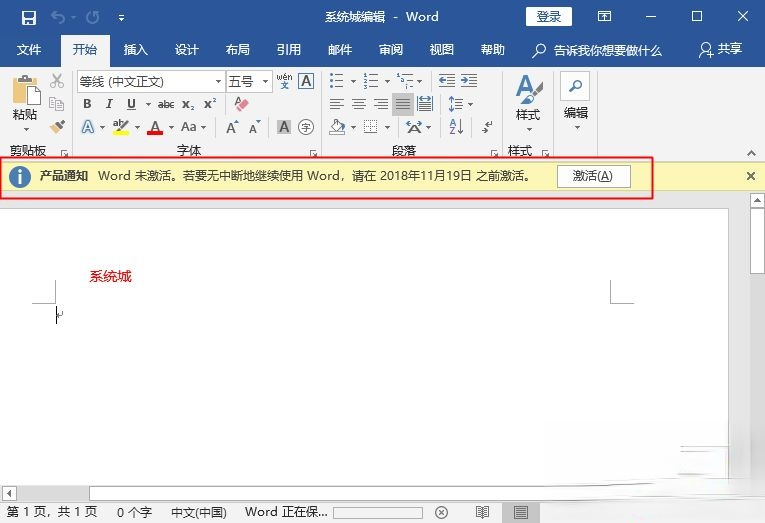
Task: Save the document with floppy disk icon
Action: [29, 18]
